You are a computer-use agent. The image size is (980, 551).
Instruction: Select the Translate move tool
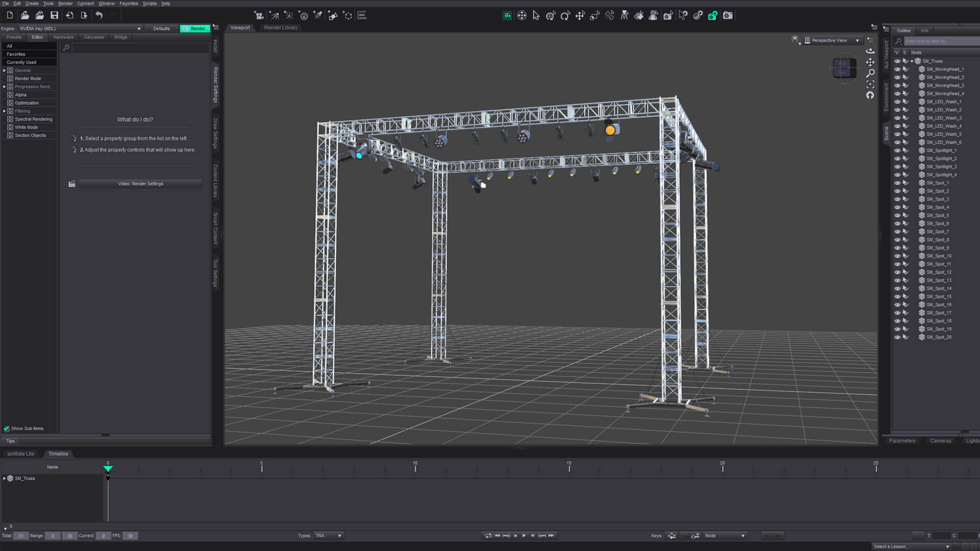pos(580,15)
